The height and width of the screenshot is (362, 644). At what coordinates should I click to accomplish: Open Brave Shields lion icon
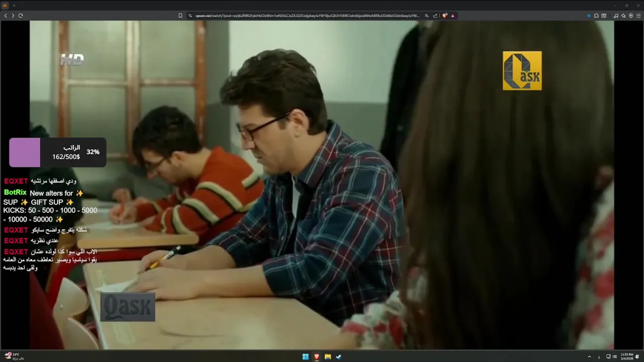coord(445,16)
